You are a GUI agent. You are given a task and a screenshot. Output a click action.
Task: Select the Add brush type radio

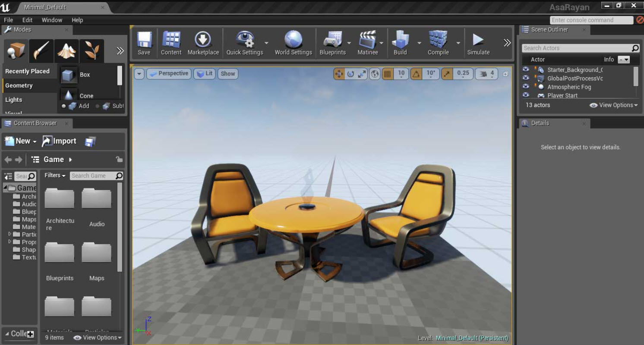click(64, 106)
